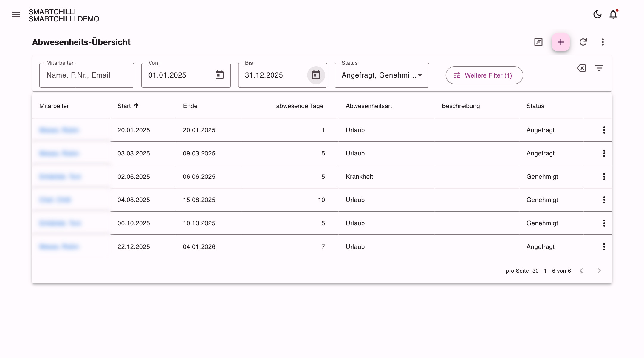
Task: Open employee link in 02.06.2025 row
Action: [60, 177]
